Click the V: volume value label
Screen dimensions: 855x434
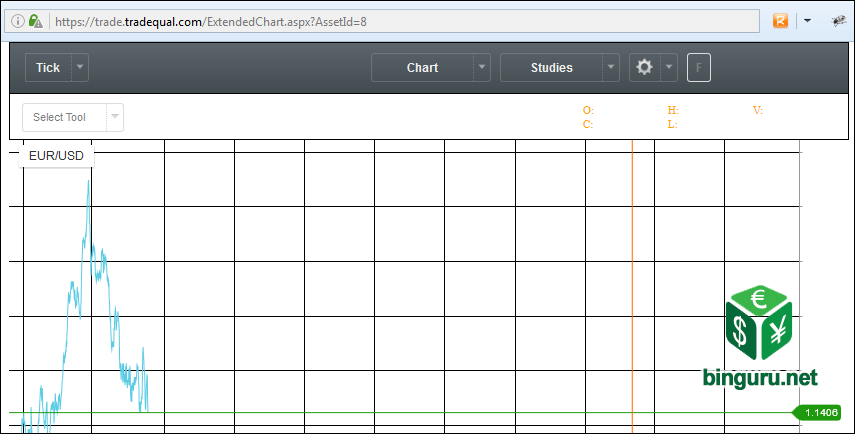click(x=758, y=111)
